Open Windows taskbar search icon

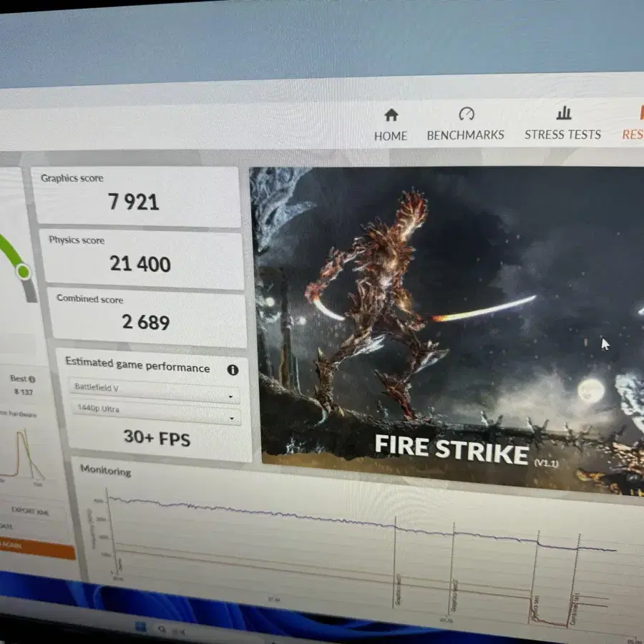(x=162, y=629)
